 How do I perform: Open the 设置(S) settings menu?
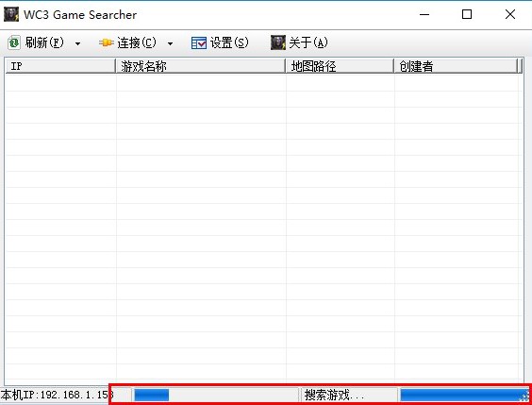[x=229, y=43]
